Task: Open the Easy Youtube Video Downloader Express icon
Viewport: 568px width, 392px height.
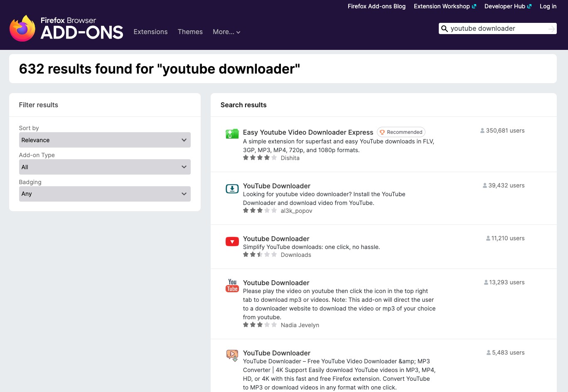Action: pyautogui.click(x=232, y=133)
